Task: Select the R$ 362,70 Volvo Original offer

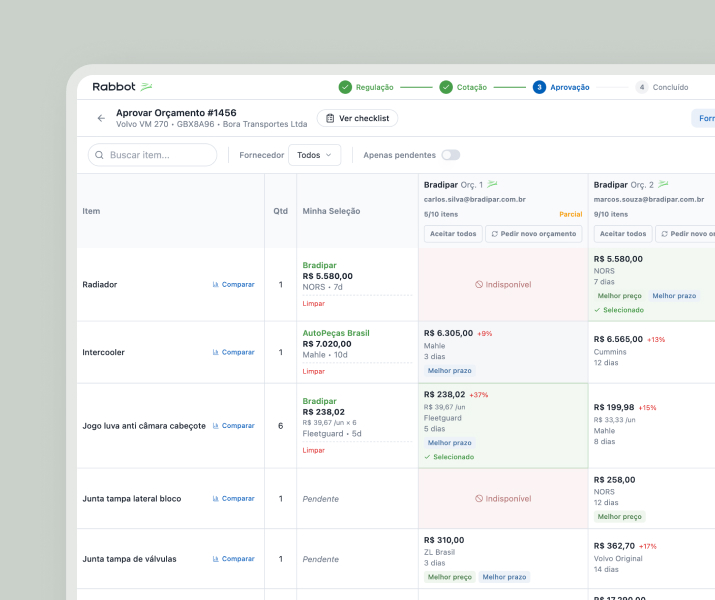Action: click(652, 559)
